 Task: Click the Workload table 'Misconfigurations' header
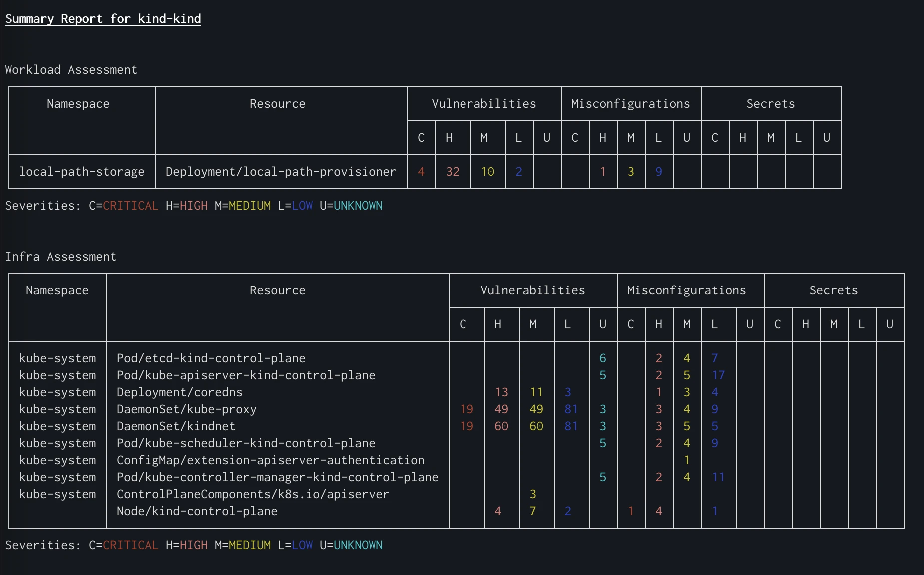click(x=630, y=104)
